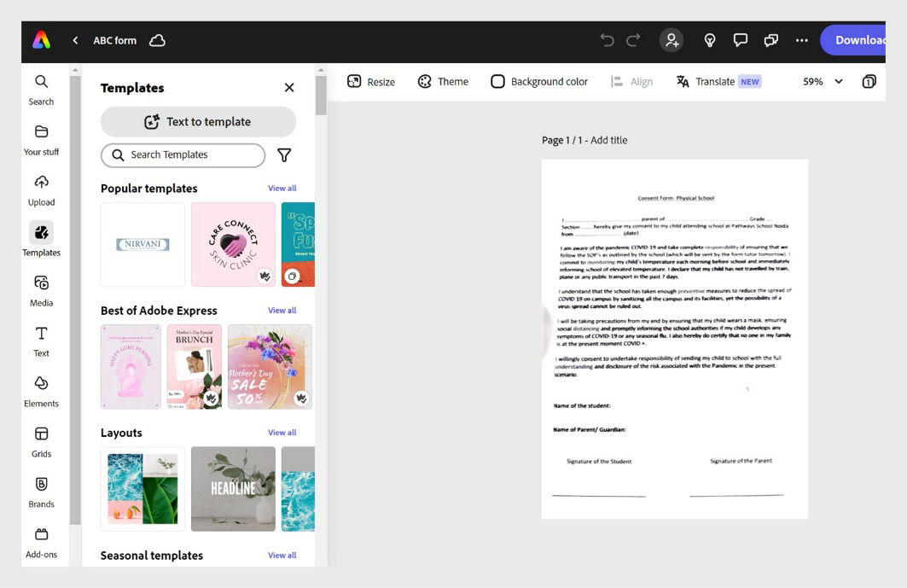Open the comments panel

coord(740,39)
